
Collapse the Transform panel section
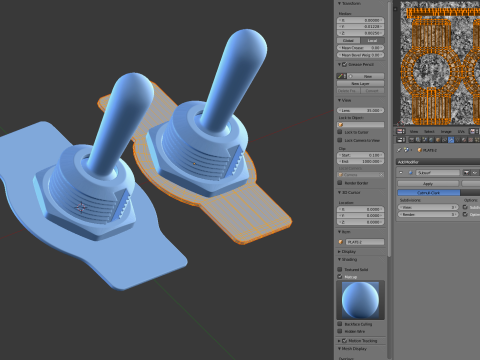[x=339, y=3]
